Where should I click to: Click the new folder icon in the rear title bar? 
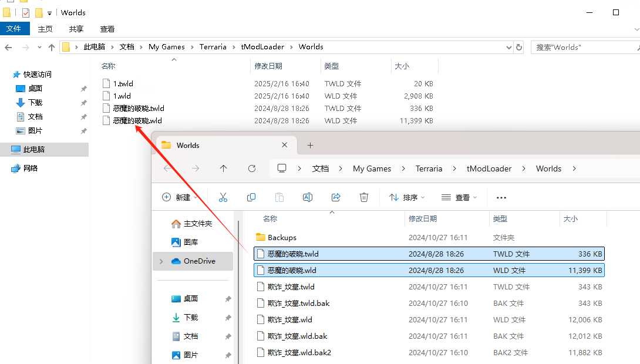(39, 13)
